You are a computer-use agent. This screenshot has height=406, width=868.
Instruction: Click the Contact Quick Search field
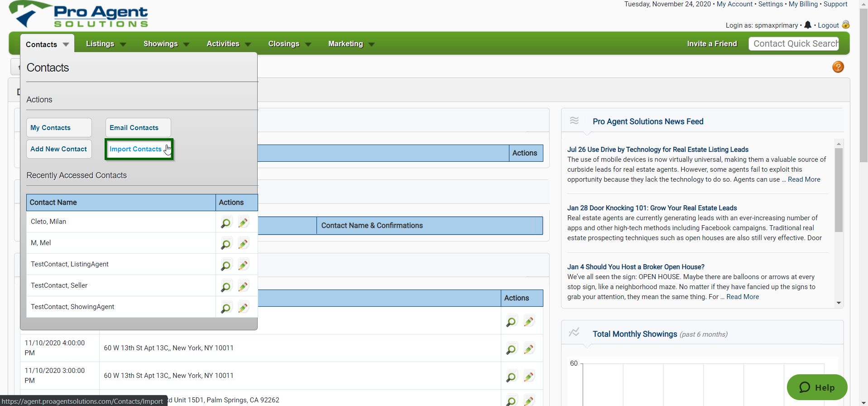793,43
